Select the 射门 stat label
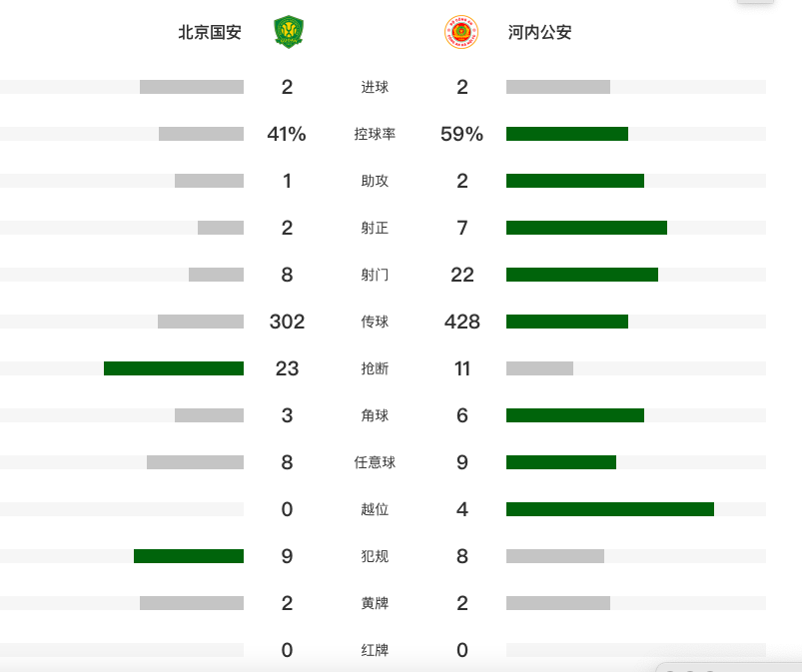The width and height of the screenshot is (802, 672). (375, 275)
